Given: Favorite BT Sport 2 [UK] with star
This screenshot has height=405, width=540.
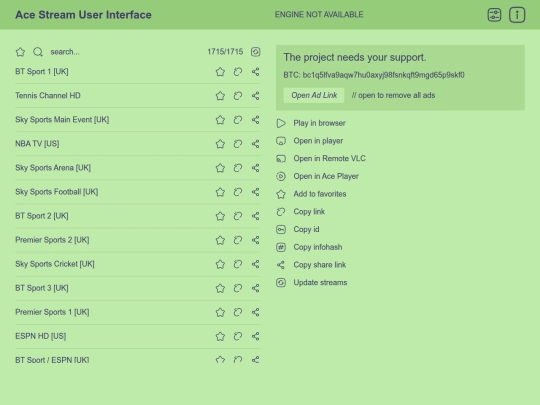Looking at the screenshot, I should 220,216.
